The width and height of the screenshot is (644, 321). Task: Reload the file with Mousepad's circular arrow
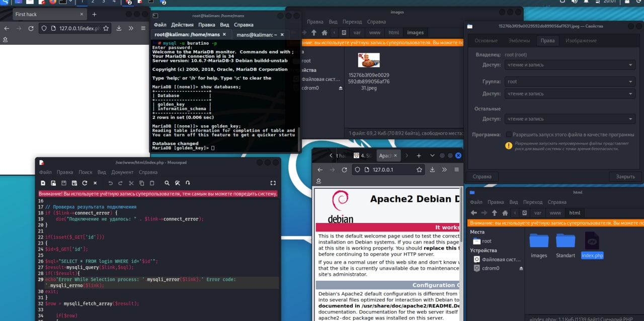pos(85,183)
